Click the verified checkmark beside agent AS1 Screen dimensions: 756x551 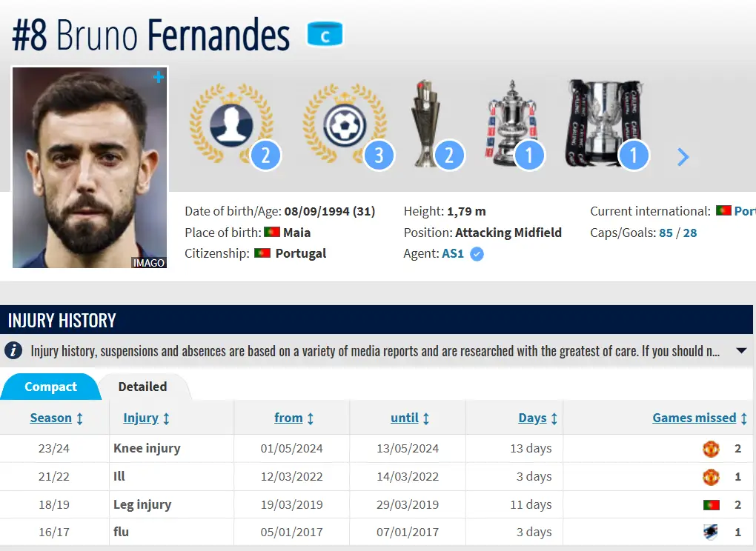pos(477,254)
